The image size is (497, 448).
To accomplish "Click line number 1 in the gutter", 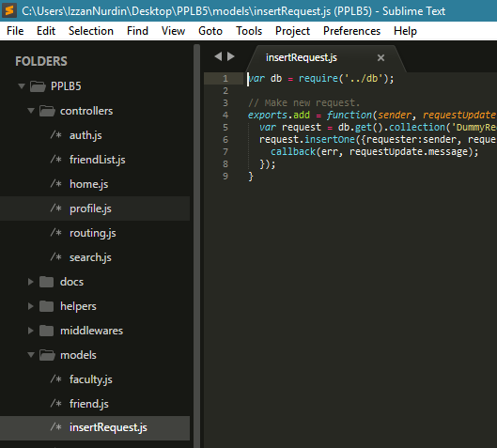I will (x=225, y=78).
